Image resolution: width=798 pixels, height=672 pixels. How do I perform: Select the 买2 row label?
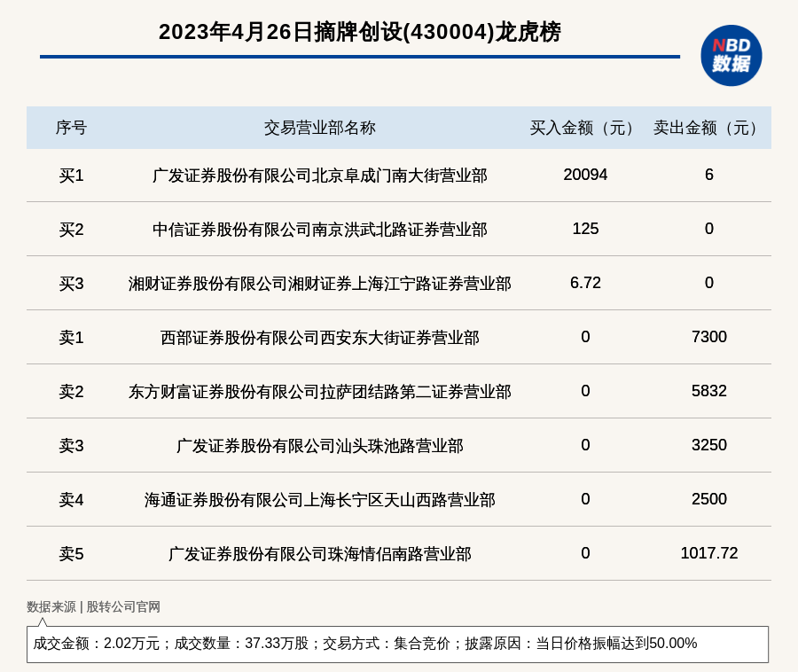(x=71, y=230)
